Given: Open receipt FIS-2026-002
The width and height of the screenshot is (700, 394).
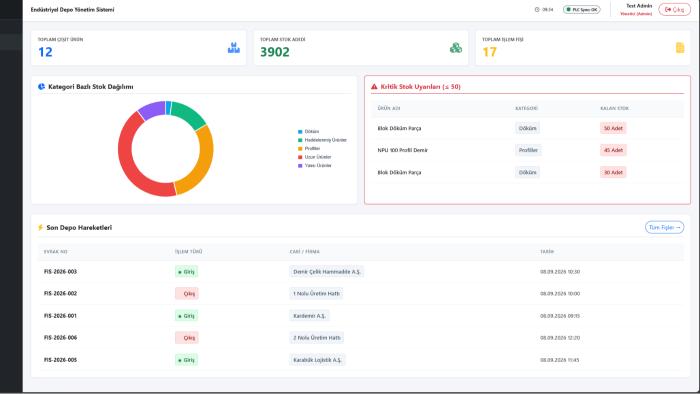Looking at the screenshot, I should click(60, 294).
